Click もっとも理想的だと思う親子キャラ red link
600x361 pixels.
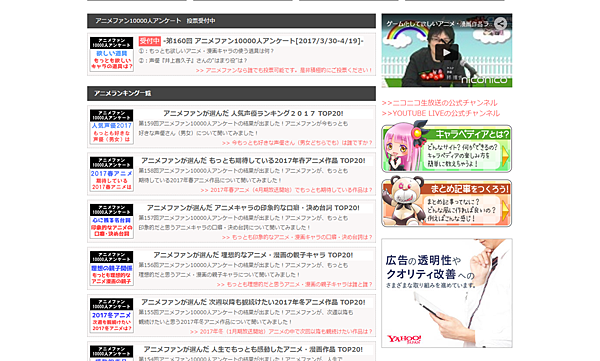(294, 284)
